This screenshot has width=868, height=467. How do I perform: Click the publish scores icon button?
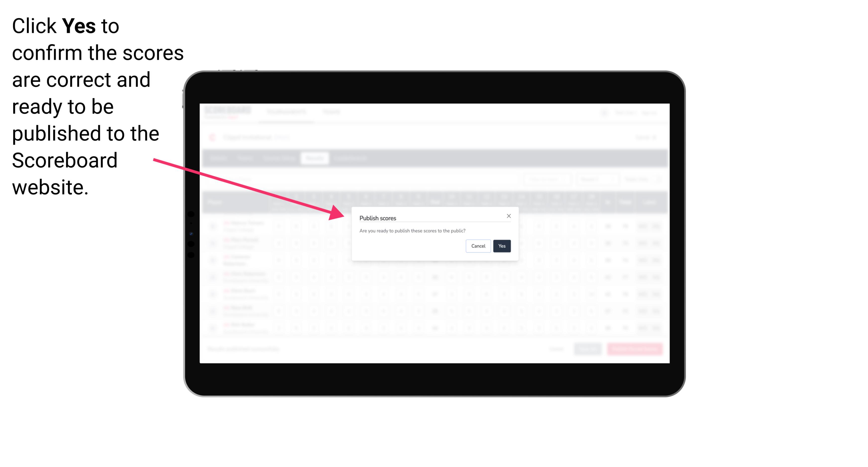(501, 245)
